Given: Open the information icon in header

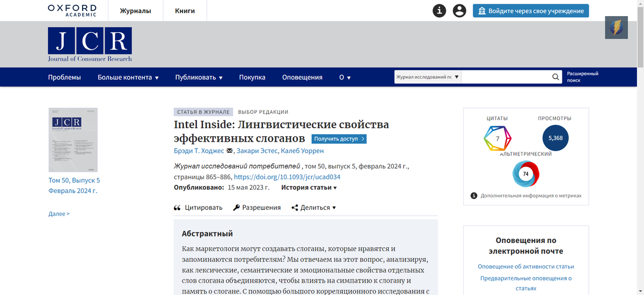Looking at the screenshot, I should [x=440, y=11].
